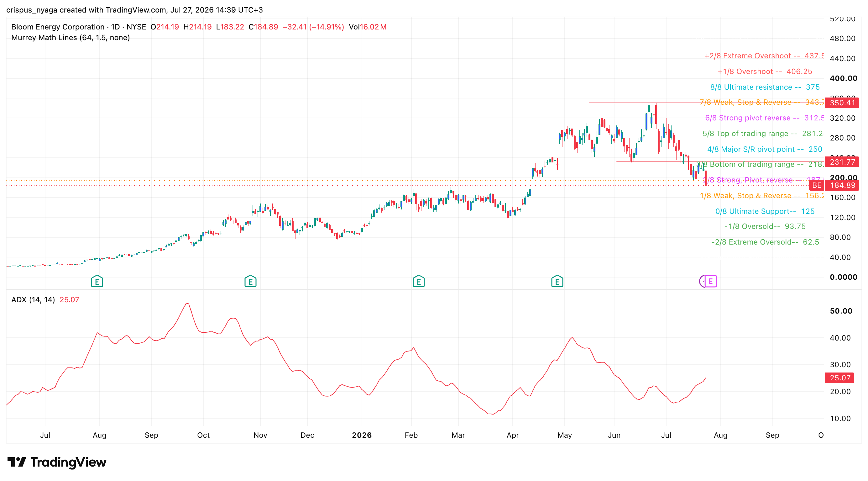
Task: Click the Oct label on the time axis
Action: pyautogui.click(x=203, y=435)
